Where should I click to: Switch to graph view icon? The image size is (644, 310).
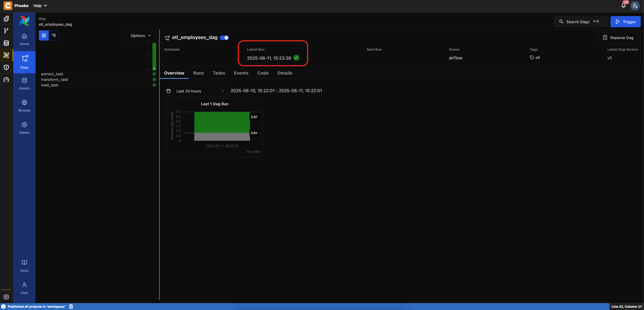click(x=53, y=36)
